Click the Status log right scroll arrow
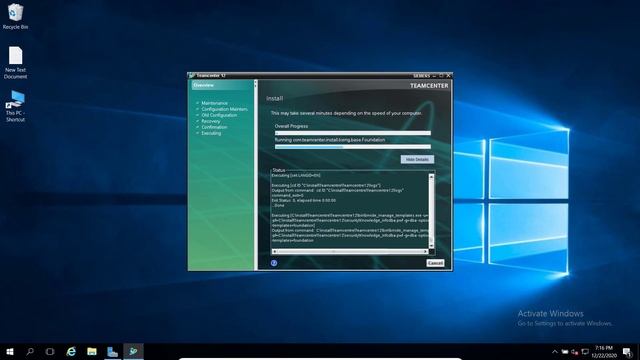 click(x=426, y=251)
